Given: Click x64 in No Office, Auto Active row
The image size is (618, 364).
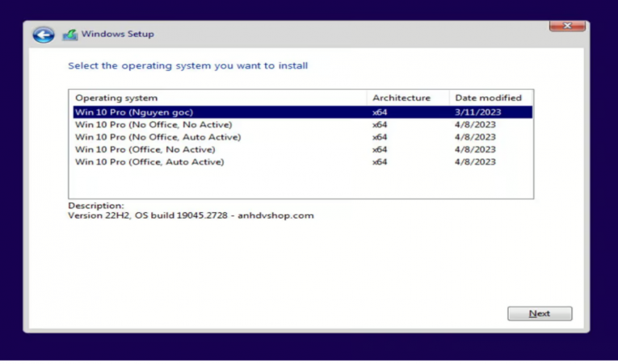Looking at the screenshot, I should [x=380, y=137].
